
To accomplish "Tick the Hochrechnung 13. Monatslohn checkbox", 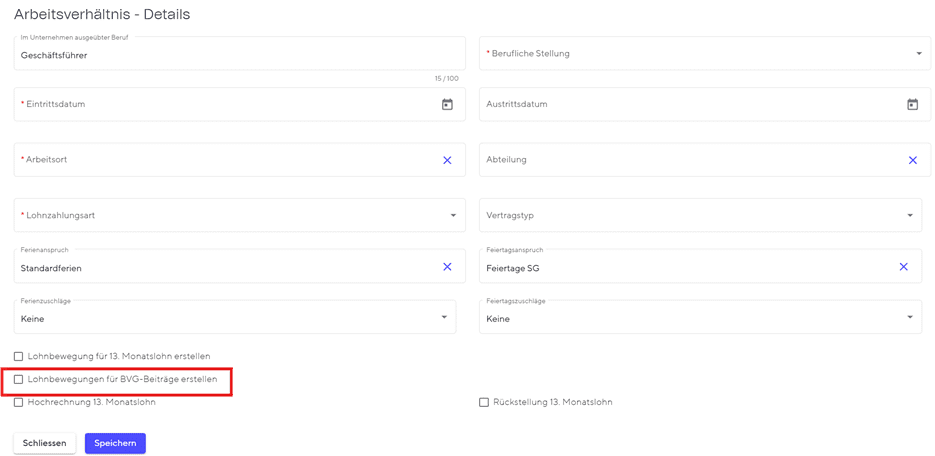I will click(19, 402).
